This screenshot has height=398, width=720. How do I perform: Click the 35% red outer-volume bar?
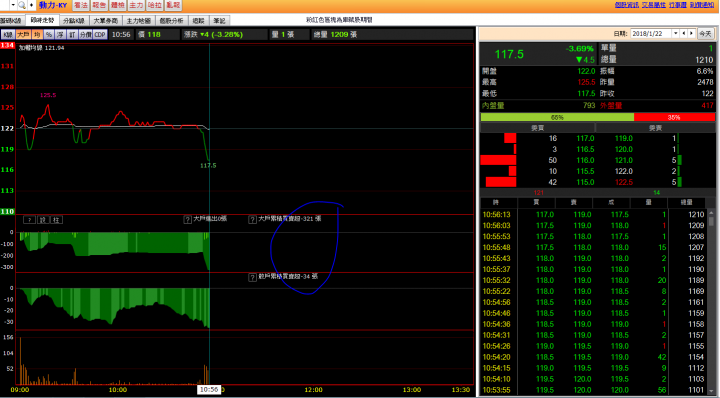click(674, 118)
